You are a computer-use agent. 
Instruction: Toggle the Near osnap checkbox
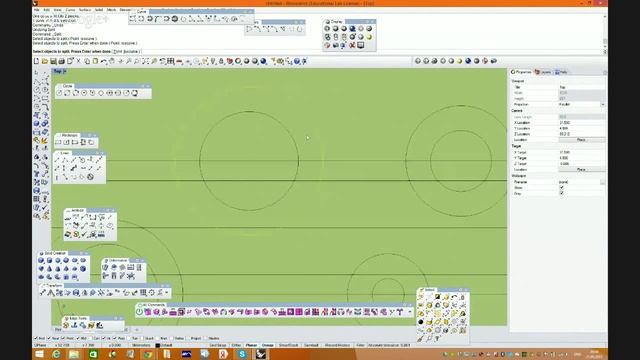click(x=49, y=338)
